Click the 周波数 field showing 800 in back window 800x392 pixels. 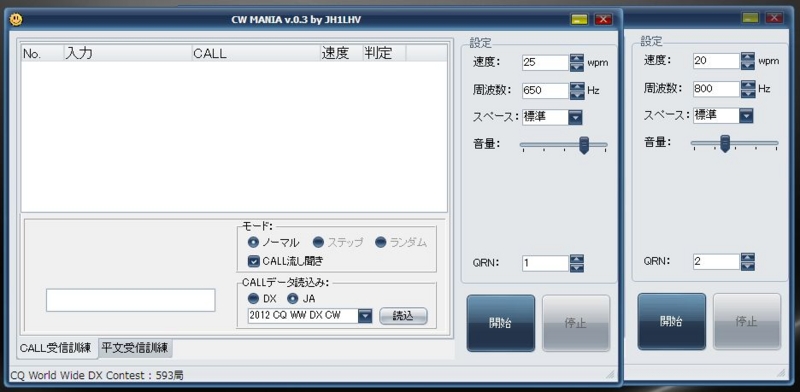pyautogui.click(x=716, y=89)
